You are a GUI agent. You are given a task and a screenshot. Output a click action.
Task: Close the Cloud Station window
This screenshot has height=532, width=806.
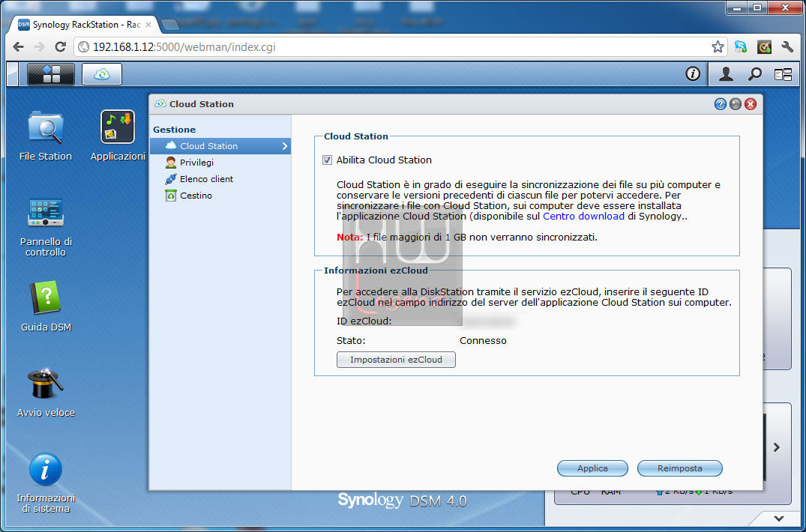pyautogui.click(x=751, y=104)
